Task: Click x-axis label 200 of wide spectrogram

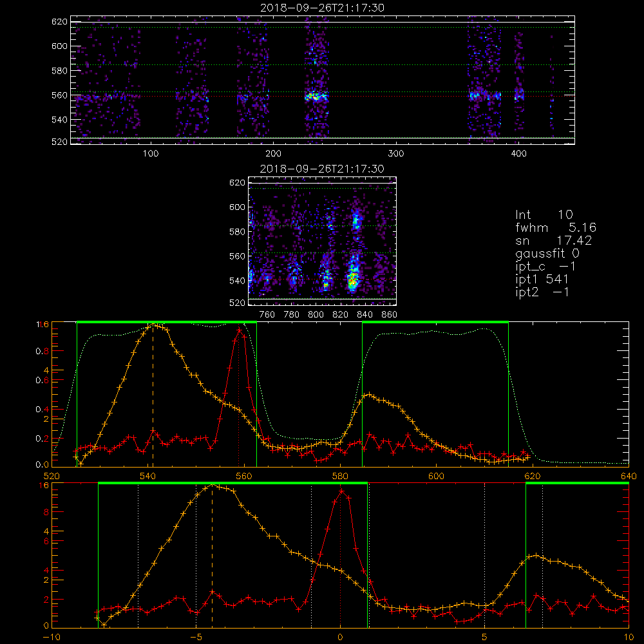Action: [273, 154]
